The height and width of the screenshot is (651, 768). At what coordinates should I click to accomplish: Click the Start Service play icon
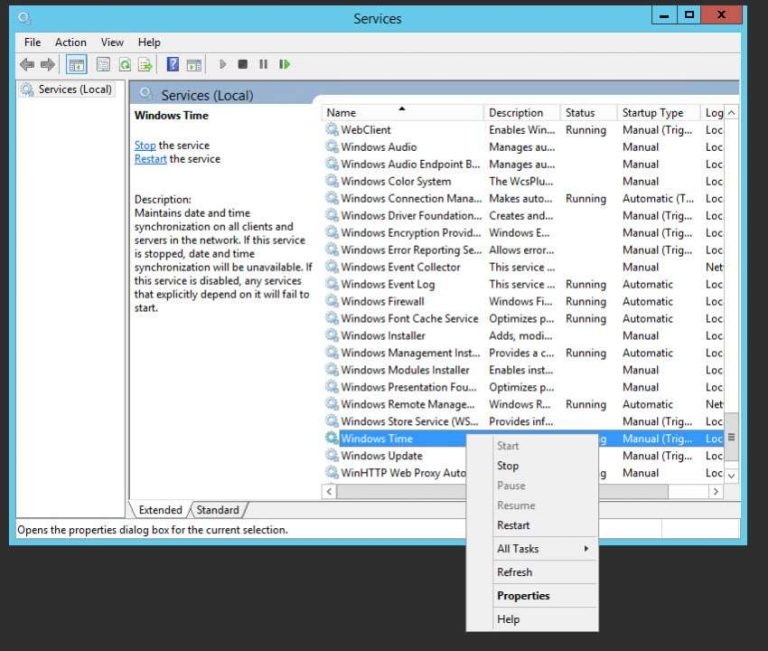coord(222,64)
